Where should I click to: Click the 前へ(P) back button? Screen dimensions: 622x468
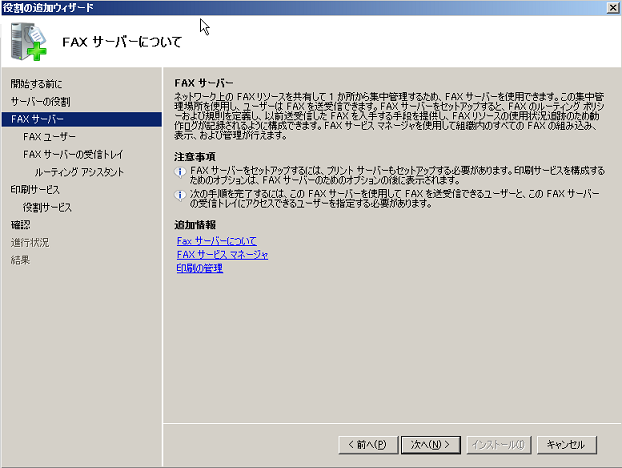(368, 445)
